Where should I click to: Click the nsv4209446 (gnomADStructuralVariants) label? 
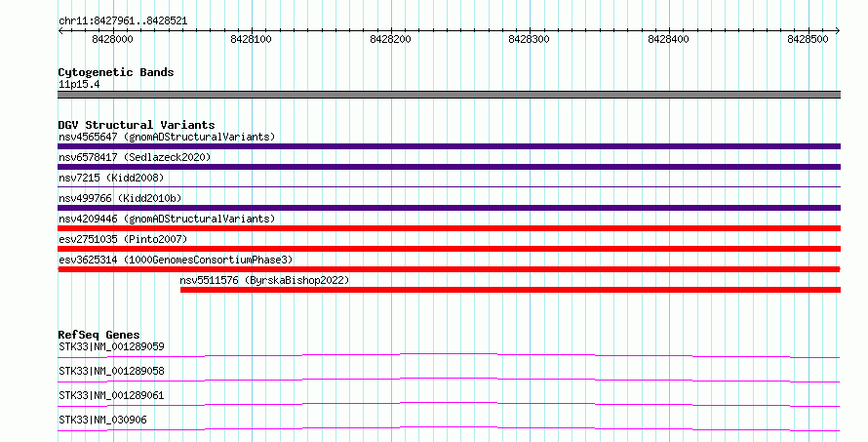(x=167, y=219)
